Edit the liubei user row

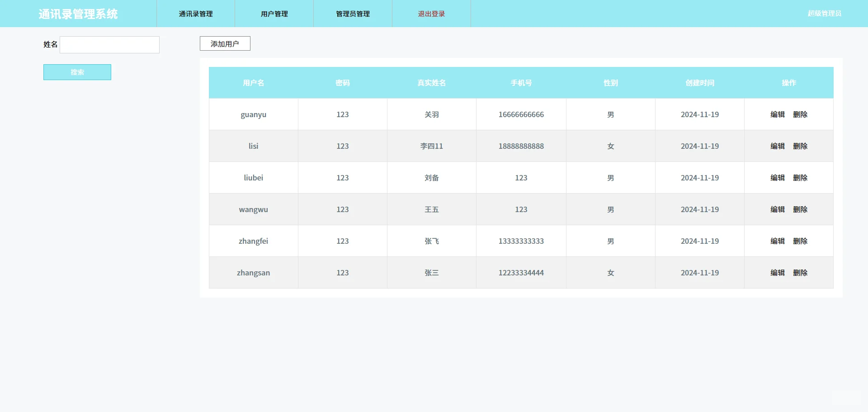point(778,178)
